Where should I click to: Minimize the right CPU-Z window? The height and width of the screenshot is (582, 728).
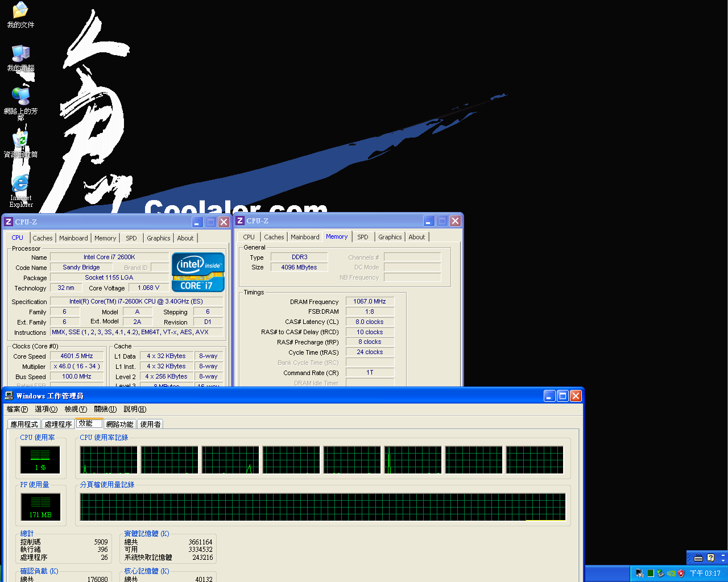pos(429,221)
